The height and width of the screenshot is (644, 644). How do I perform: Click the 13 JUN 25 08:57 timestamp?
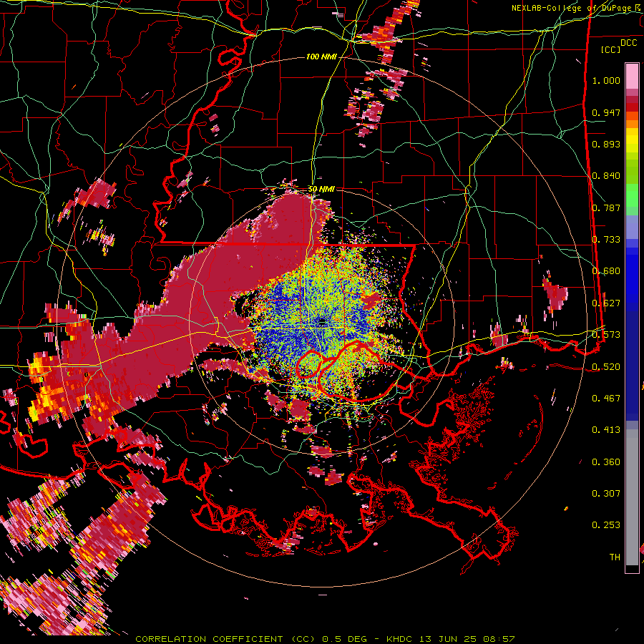point(467,639)
